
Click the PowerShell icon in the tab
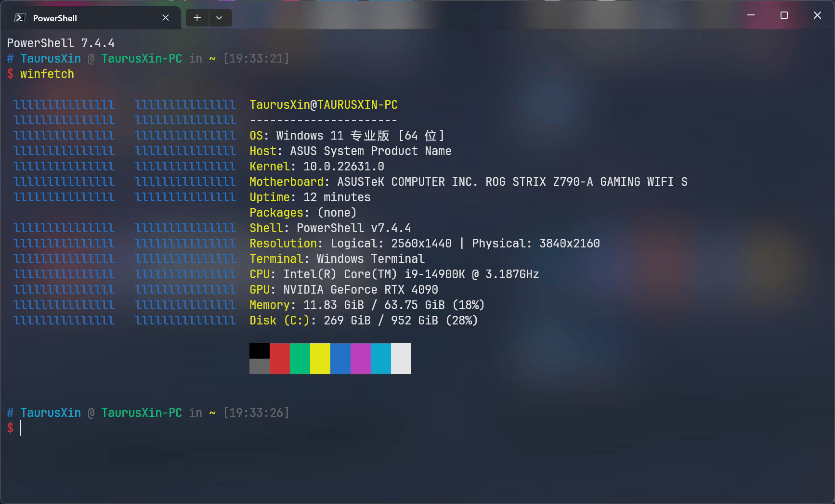coord(20,18)
